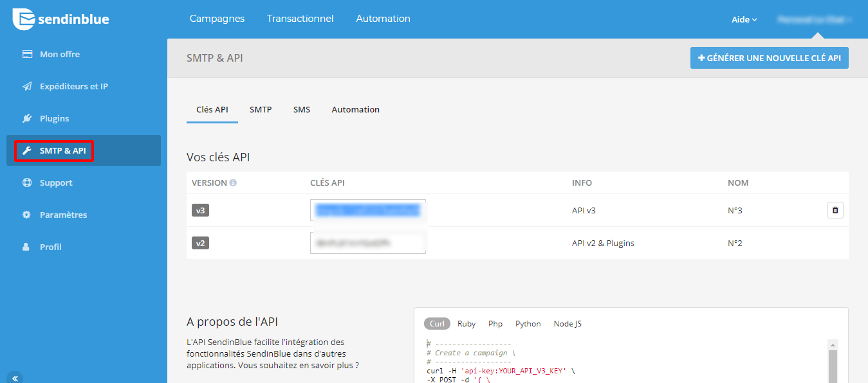868x383 pixels.
Task: Show the Python code example
Action: tap(528, 324)
